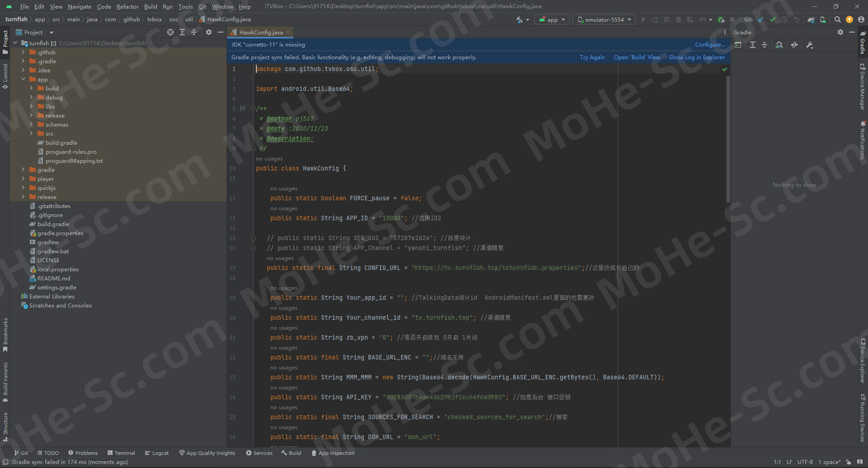Hide the Gradle tool window
Image resolution: width=868 pixels, height=468 pixels.
click(852, 32)
